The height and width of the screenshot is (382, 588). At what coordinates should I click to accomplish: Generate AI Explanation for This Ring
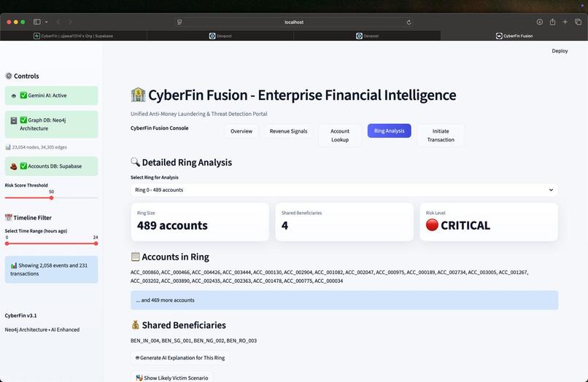(180, 358)
